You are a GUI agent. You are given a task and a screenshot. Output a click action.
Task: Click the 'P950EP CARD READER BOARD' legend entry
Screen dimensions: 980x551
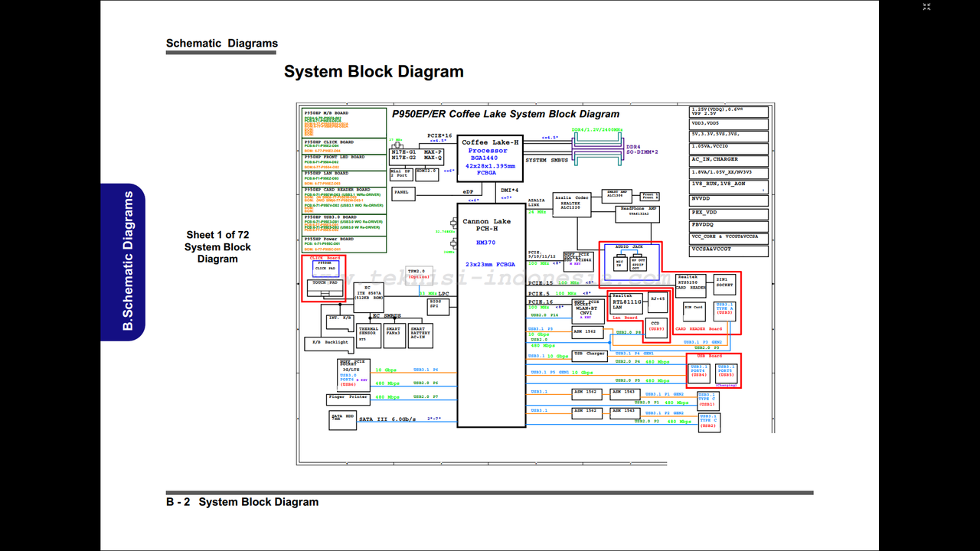pos(345,201)
